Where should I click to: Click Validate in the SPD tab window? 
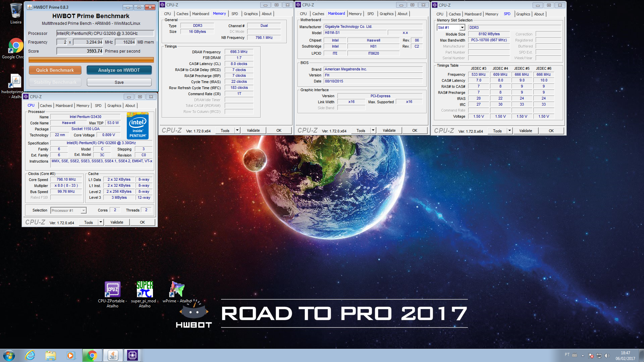point(526,131)
